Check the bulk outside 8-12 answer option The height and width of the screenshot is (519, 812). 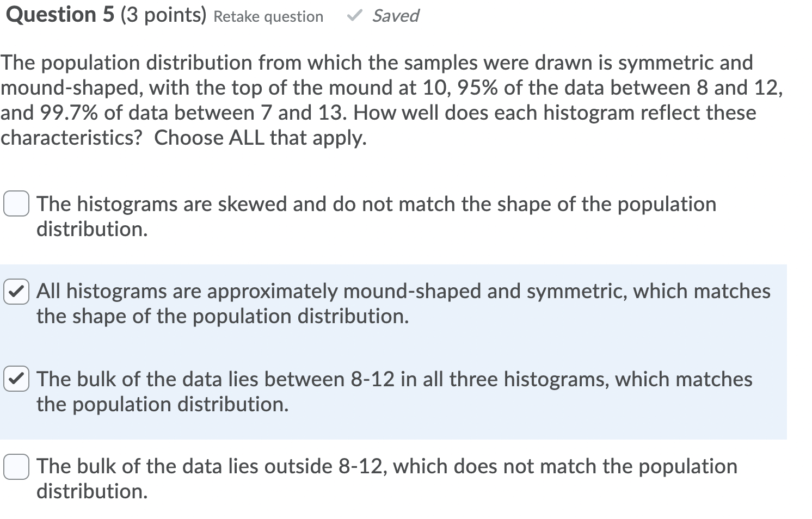[x=16, y=466]
